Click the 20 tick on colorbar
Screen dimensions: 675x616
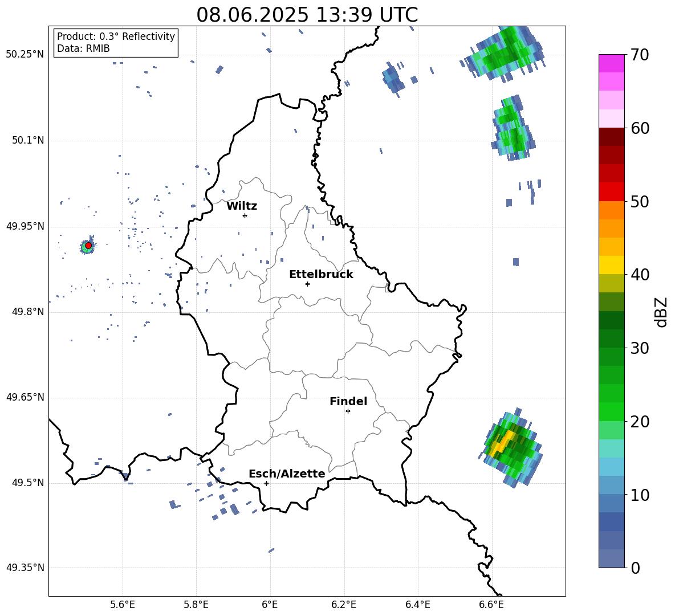640,422
